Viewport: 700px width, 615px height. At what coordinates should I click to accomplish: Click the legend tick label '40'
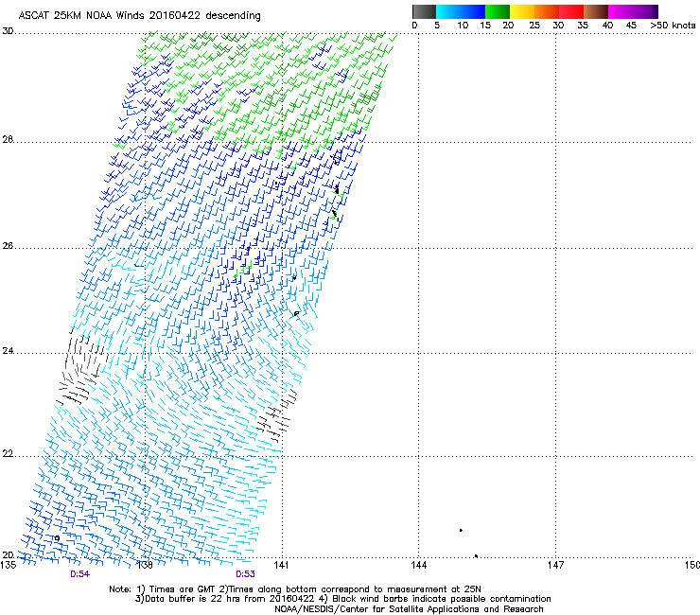pyautogui.click(x=607, y=26)
